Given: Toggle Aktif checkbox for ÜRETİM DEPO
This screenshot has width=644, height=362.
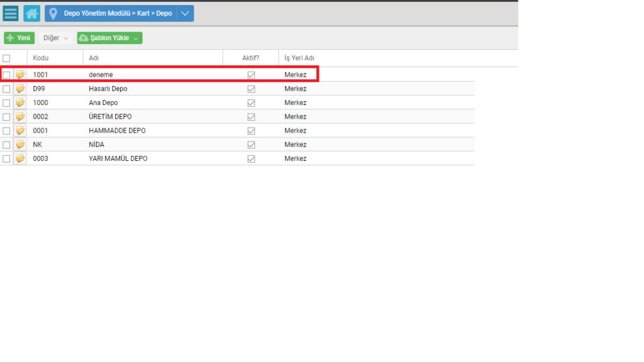Looking at the screenshot, I should tap(251, 117).
